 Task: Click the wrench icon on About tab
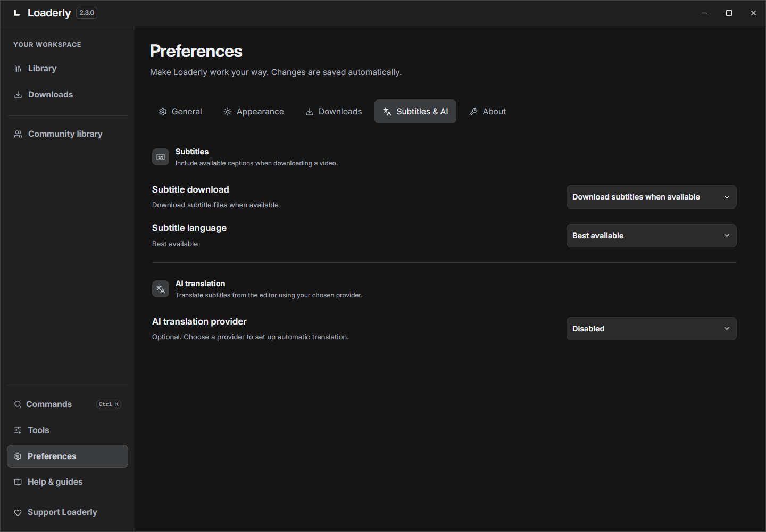coord(473,112)
